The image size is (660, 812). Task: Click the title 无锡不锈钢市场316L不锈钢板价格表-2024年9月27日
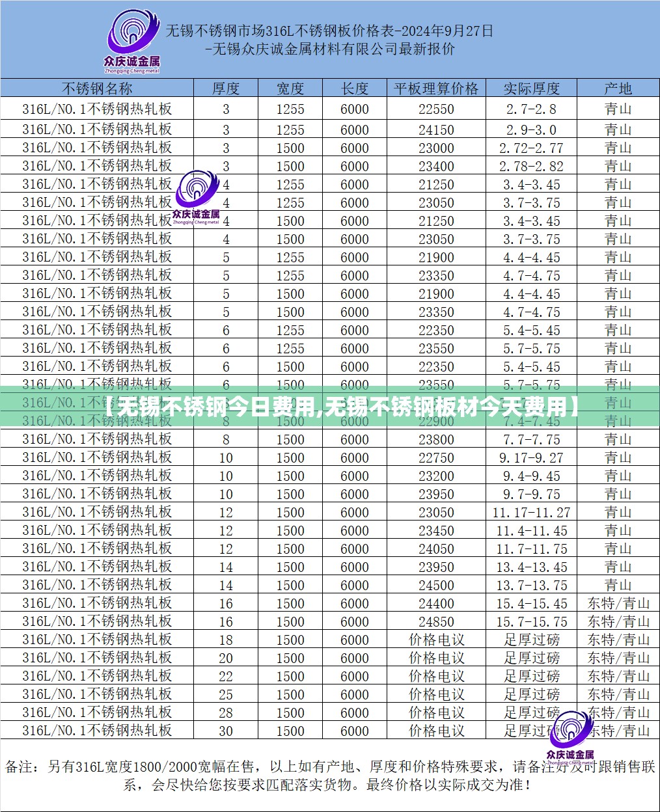coord(329,30)
